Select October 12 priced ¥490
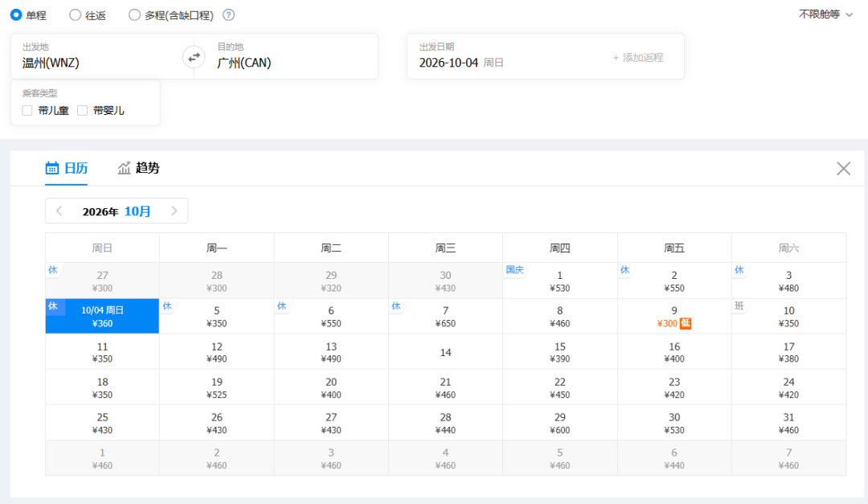The width and height of the screenshot is (868, 504). coord(216,352)
